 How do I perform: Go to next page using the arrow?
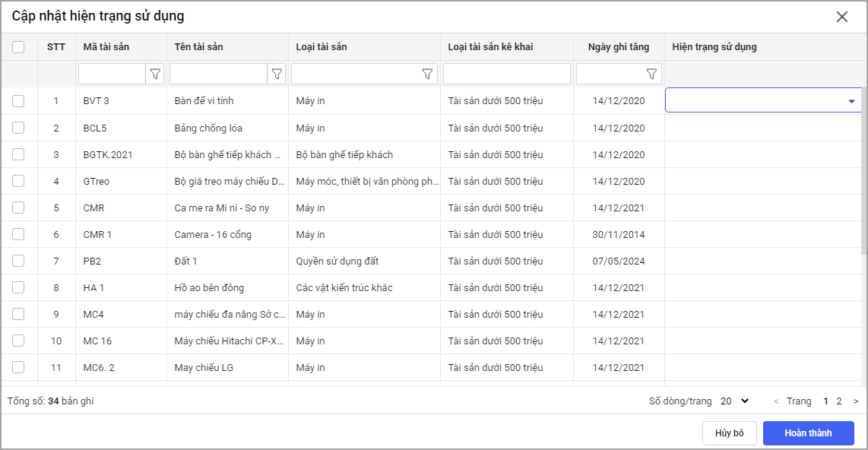[x=856, y=401]
